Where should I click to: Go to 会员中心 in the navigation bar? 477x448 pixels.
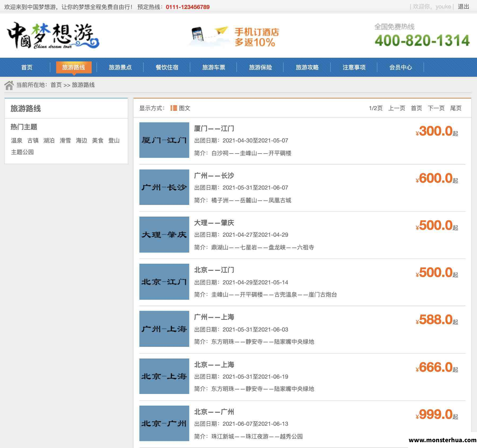click(x=401, y=67)
